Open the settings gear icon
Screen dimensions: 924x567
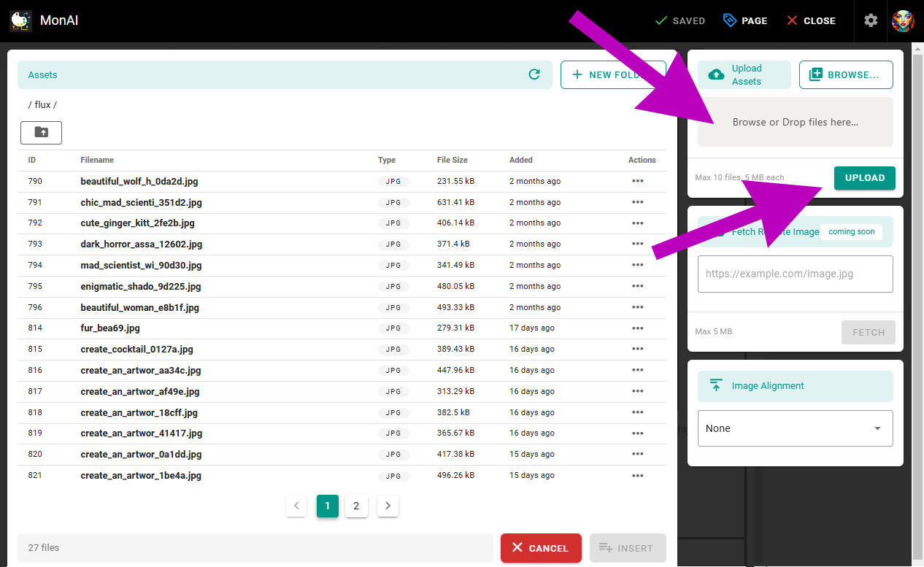871,20
